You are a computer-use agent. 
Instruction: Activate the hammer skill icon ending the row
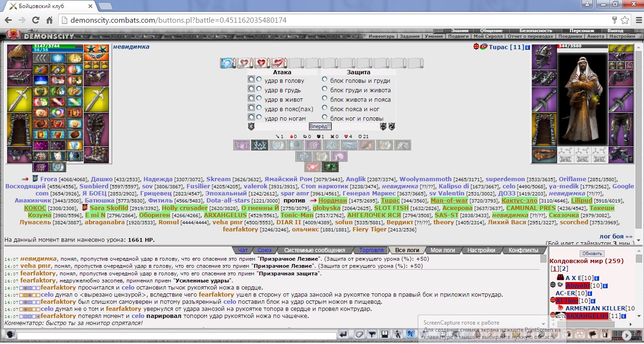(403, 145)
